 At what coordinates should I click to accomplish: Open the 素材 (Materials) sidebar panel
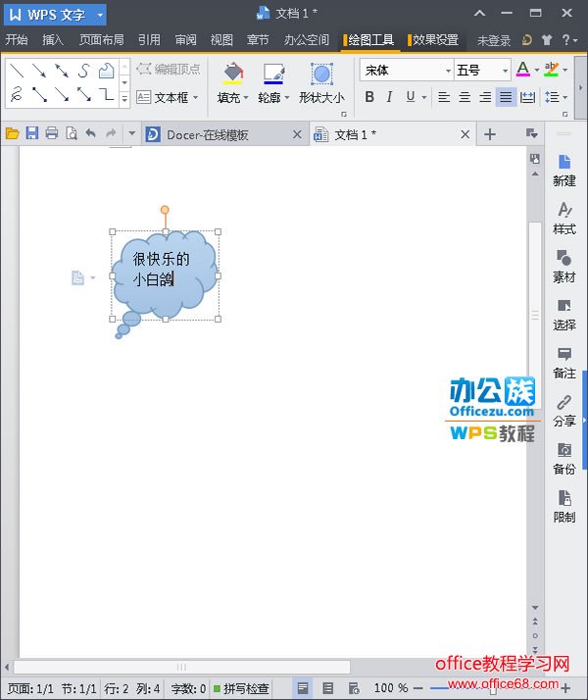click(x=564, y=265)
